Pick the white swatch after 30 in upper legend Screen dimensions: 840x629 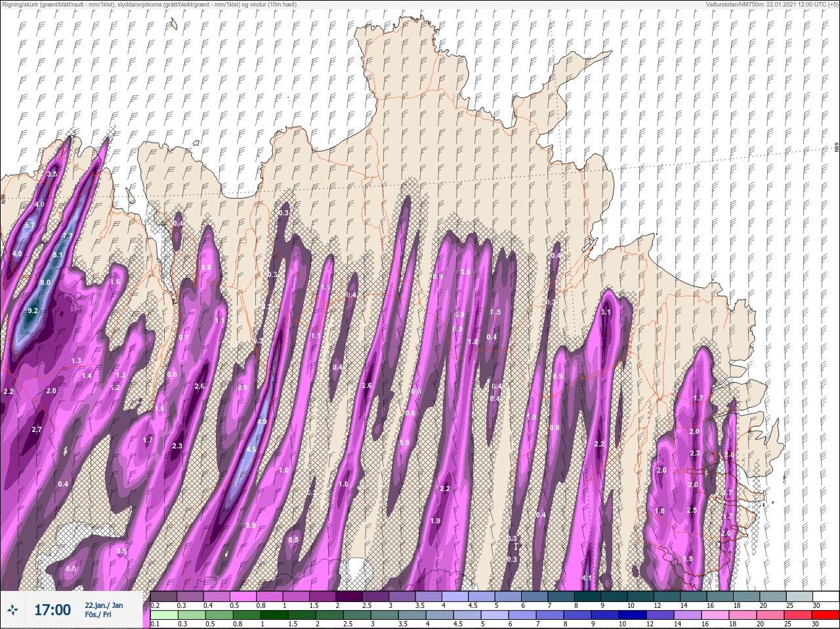825,596
